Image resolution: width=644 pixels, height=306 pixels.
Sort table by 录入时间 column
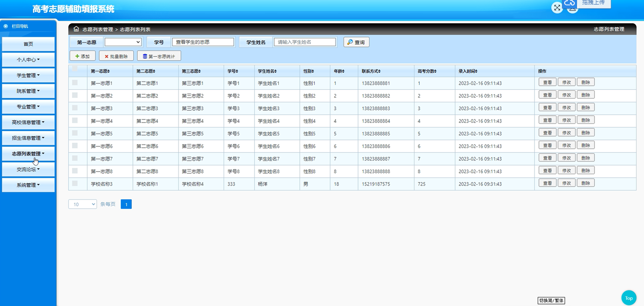coord(468,71)
